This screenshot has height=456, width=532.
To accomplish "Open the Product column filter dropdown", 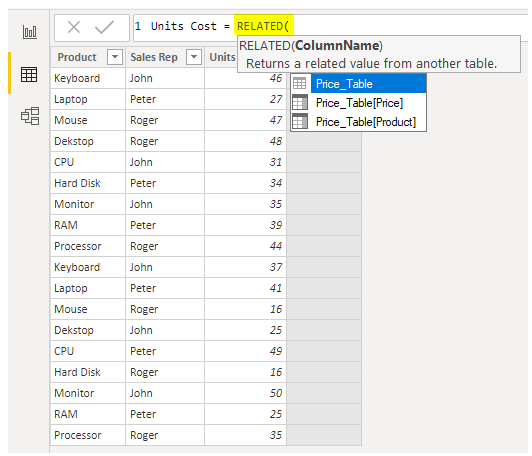I will pyautogui.click(x=115, y=57).
